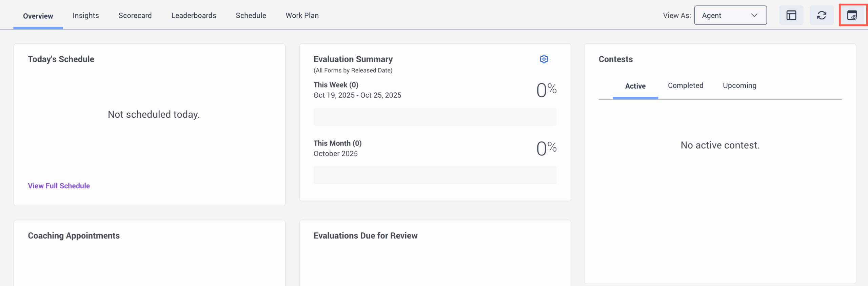Open the Insights tab

(x=86, y=16)
